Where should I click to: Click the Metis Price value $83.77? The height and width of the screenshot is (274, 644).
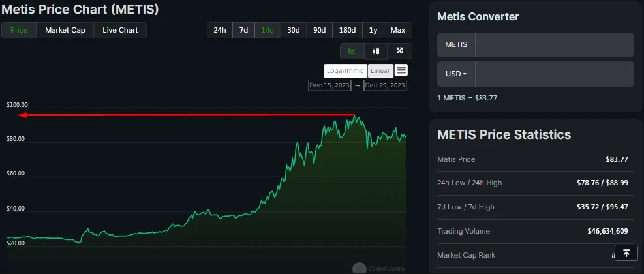click(x=617, y=159)
